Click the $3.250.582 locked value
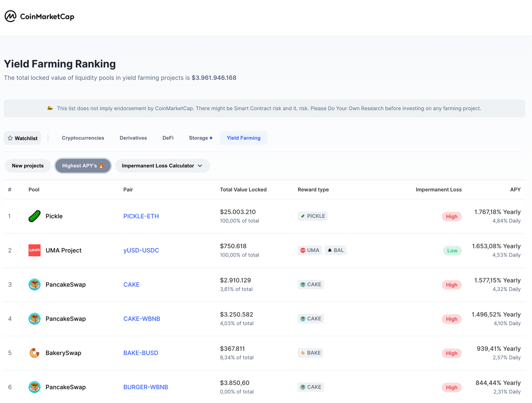 pos(236,315)
